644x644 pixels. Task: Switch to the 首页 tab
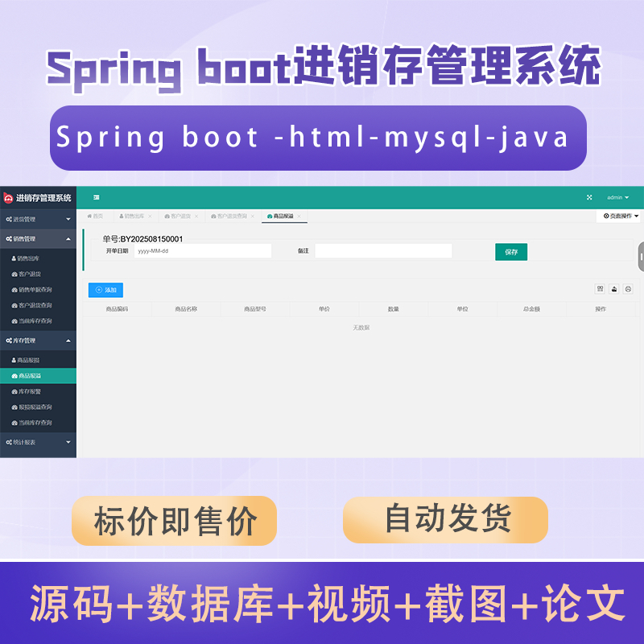click(x=95, y=216)
